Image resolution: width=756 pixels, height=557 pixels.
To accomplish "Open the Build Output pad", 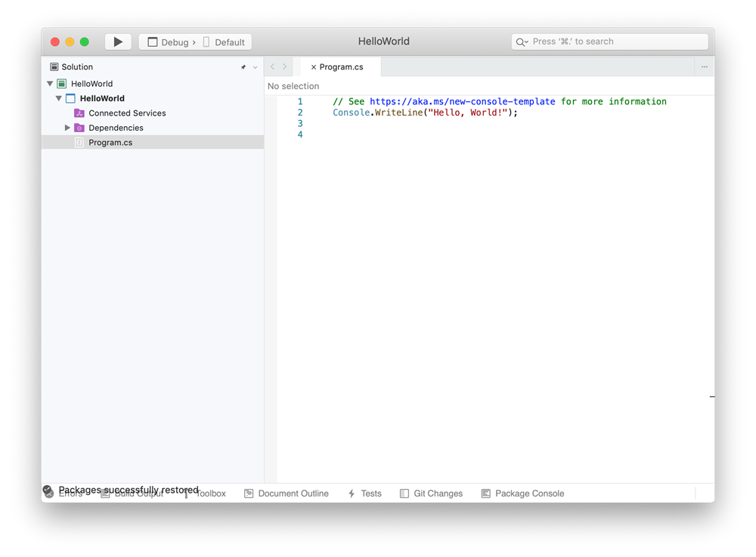I will [x=136, y=493].
